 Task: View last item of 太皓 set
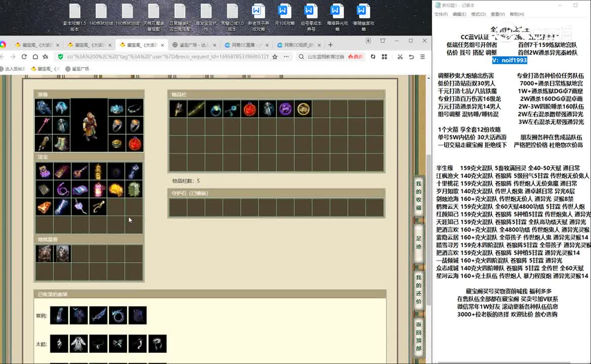point(157,344)
